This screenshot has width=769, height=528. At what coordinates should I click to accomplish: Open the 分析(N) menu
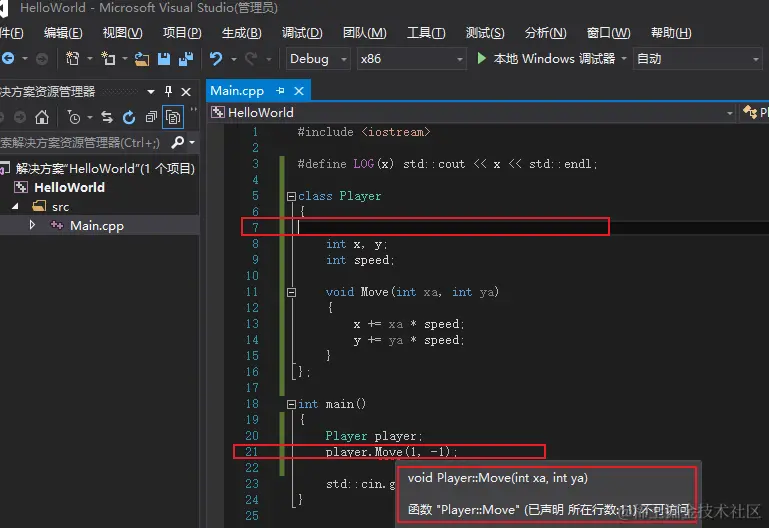tap(545, 33)
